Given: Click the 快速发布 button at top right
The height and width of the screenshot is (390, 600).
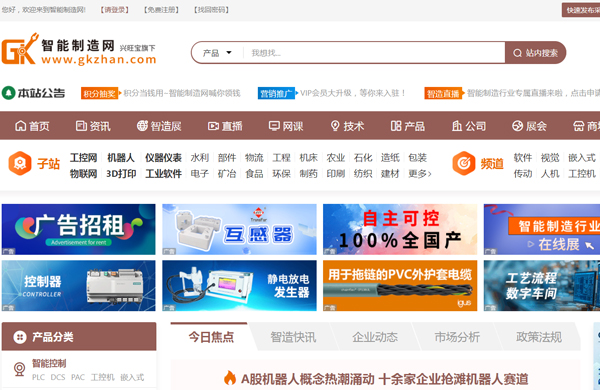Looking at the screenshot, I should [581, 10].
